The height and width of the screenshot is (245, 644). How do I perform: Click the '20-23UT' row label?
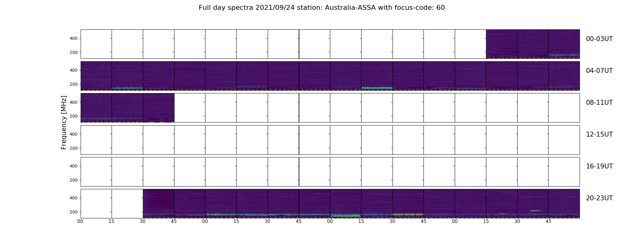pos(599,198)
